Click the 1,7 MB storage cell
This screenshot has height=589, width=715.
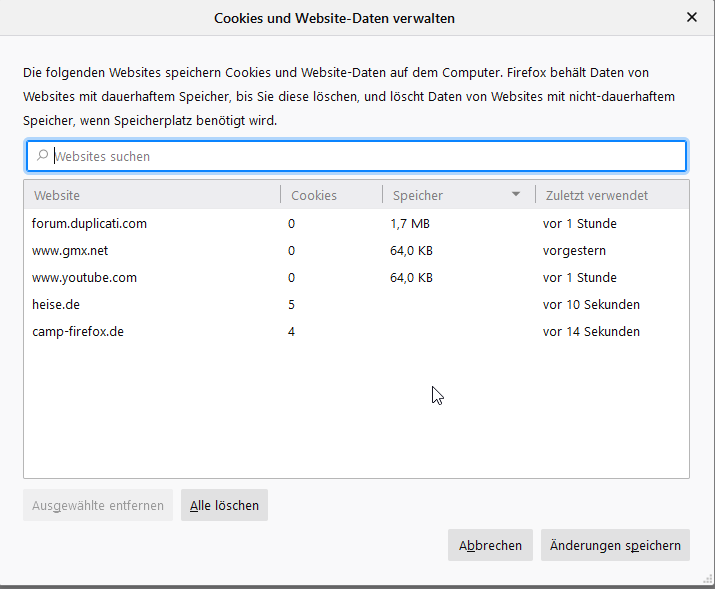coord(411,223)
